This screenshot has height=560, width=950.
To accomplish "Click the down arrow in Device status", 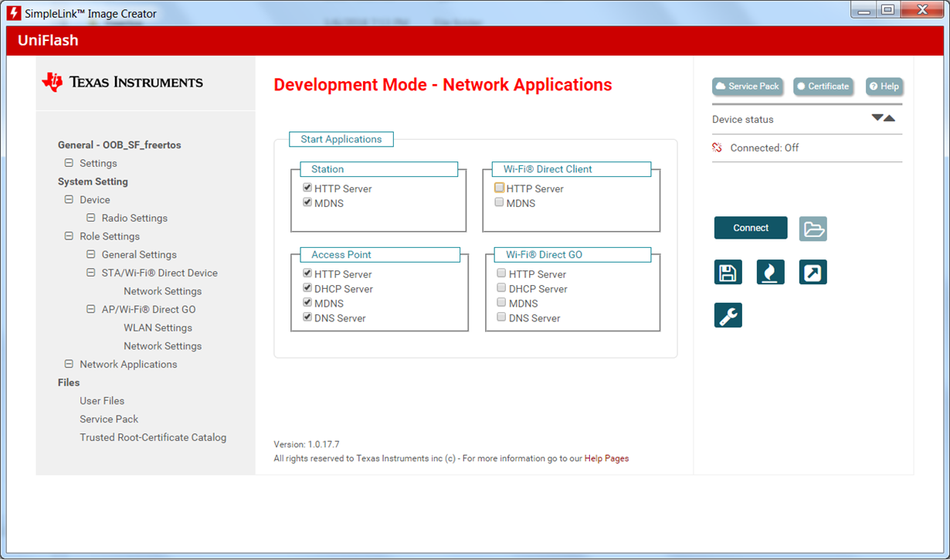I will coord(877,117).
